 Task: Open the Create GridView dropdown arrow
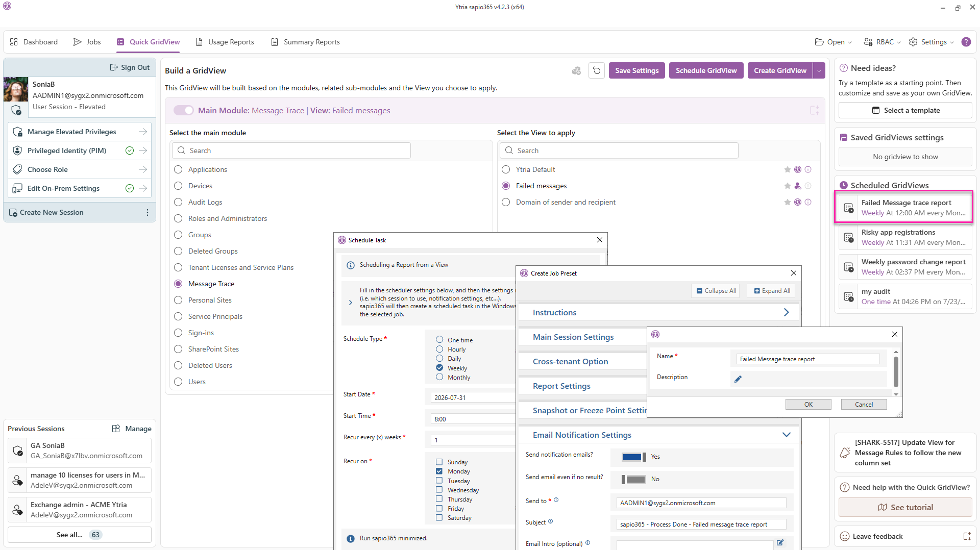[x=819, y=70]
